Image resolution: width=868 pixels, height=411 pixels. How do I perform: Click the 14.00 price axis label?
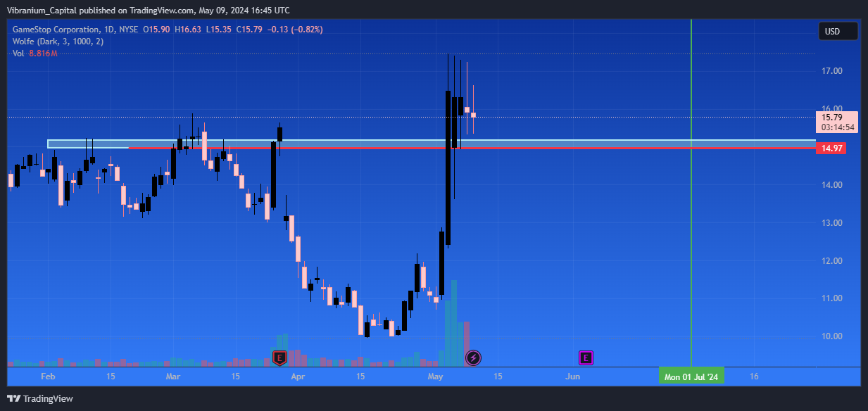(x=832, y=185)
